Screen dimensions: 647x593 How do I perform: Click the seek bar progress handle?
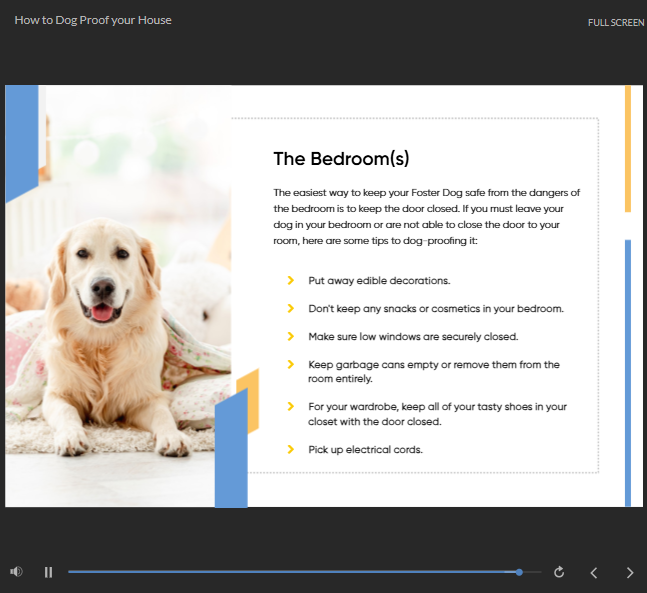pyautogui.click(x=519, y=572)
